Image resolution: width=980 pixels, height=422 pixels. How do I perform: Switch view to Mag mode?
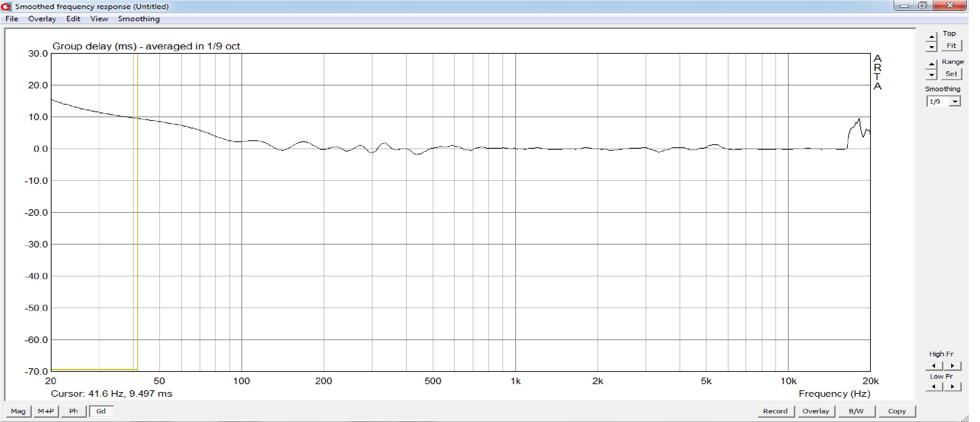[x=18, y=411]
